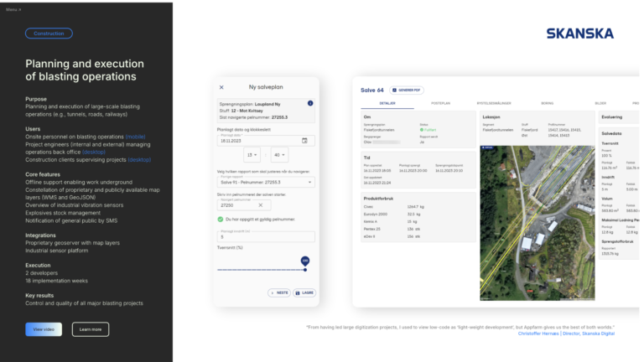Open the Salve 91 report dropdown
This screenshot has width=644, height=362.
coord(264,181)
